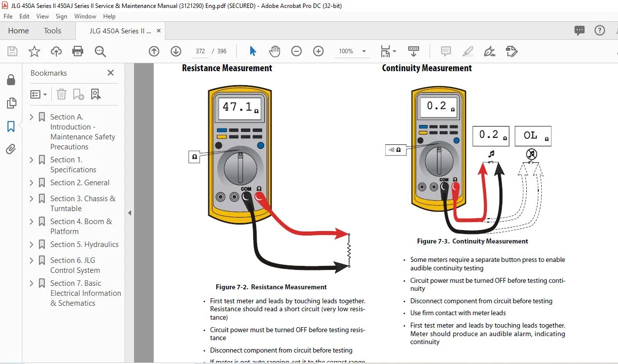Open the View menu
The height and width of the screenshot is (364, 618).
[42, 16]
